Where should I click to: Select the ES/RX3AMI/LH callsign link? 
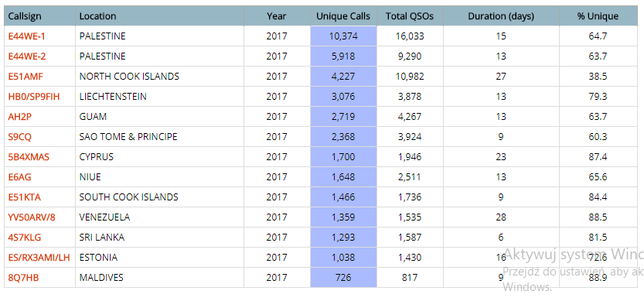pos(39,258)
